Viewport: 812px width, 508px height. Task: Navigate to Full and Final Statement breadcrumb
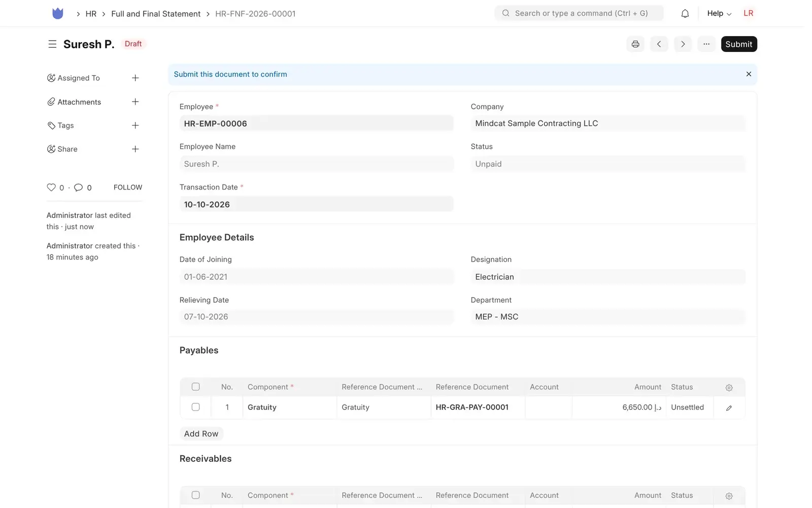pos(156,14)
